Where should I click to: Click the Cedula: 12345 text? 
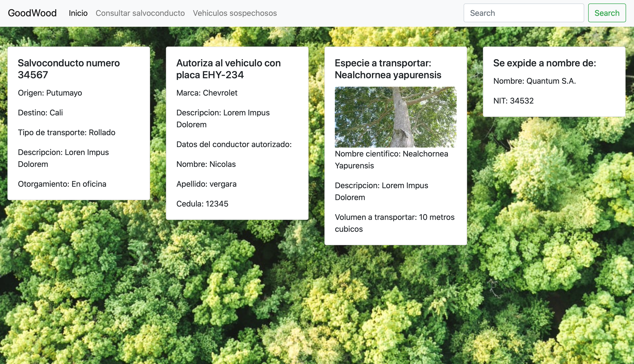pos(202,204)
